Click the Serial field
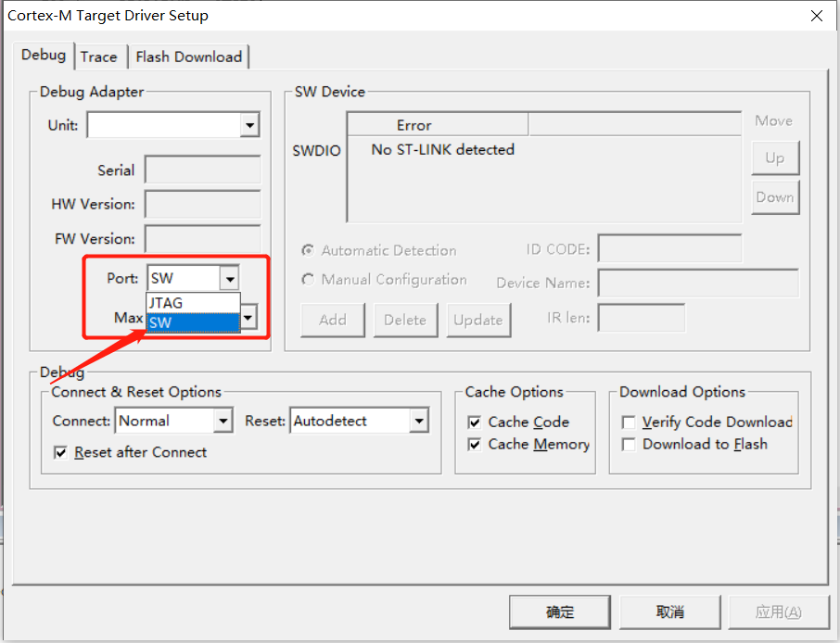The height and width of the screenshot is (643, 840). pyautogui.click(x=202, y=170)
